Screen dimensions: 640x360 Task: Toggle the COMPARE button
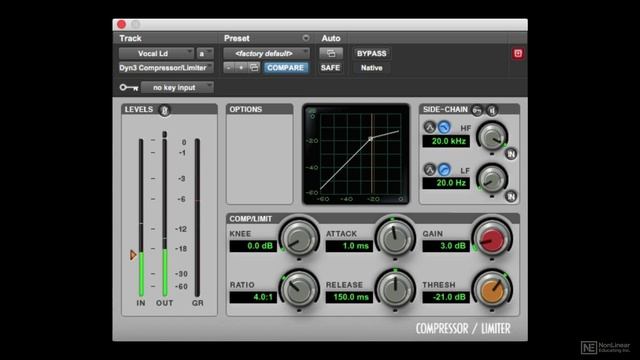[285, 68]
